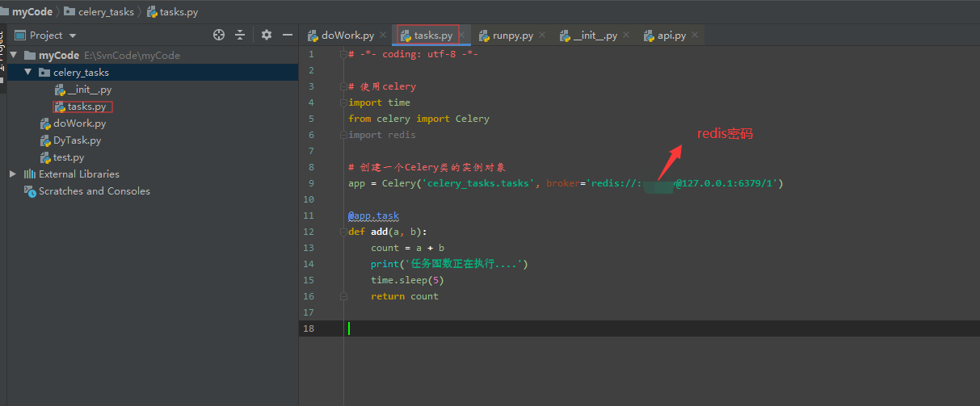Close the runpy.py tab
The width and height of the screenshot is (980, 406).
542,36
